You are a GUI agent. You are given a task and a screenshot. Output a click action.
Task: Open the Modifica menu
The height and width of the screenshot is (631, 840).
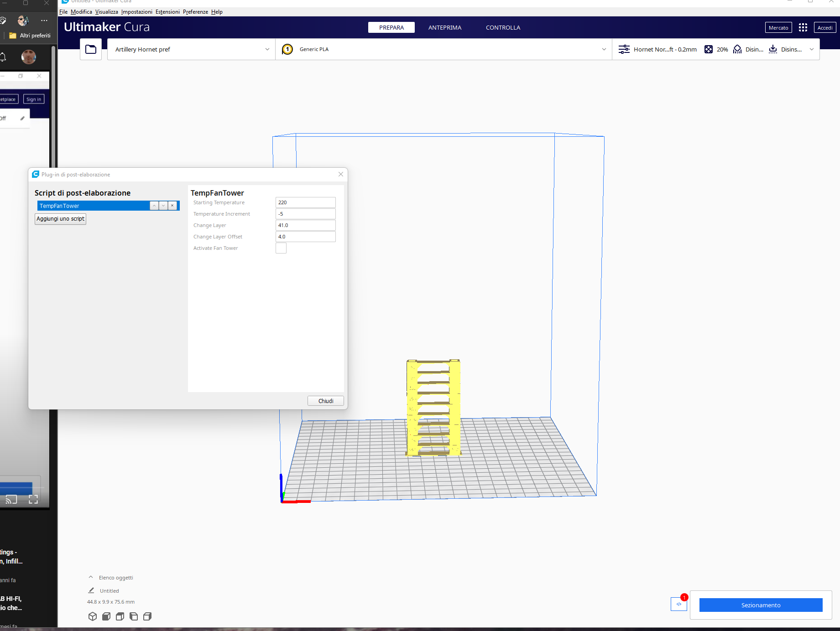81,12
